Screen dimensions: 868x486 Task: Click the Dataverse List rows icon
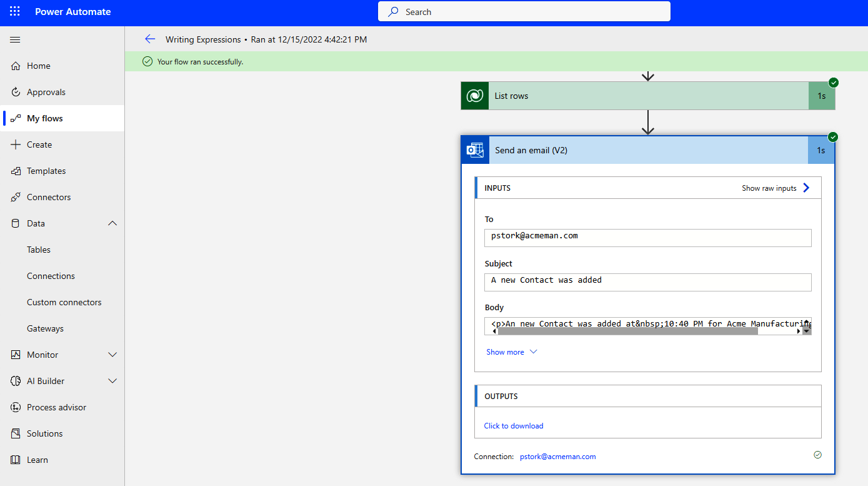(x=475, y=96)
